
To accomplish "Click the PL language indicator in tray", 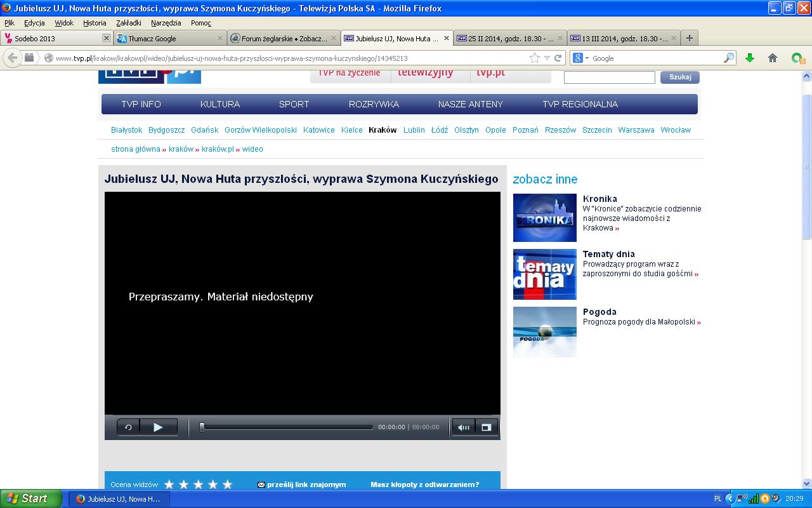I will point(718,499).
